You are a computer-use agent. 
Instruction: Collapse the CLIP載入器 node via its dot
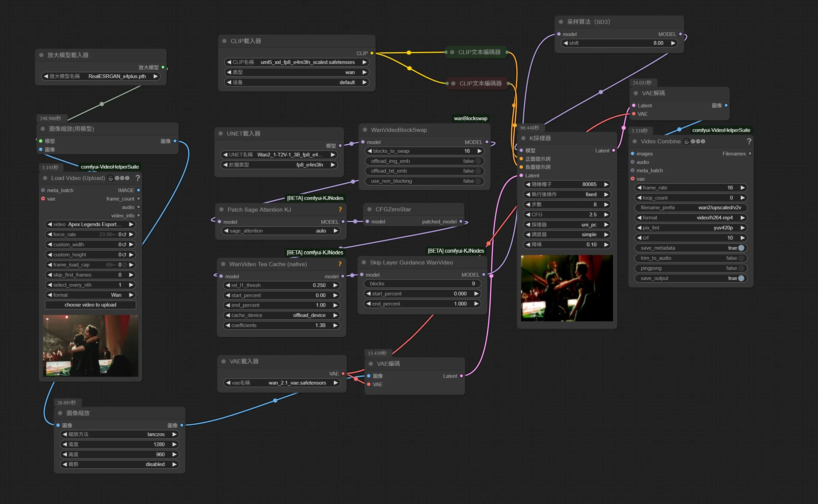(x=224, y=41)
